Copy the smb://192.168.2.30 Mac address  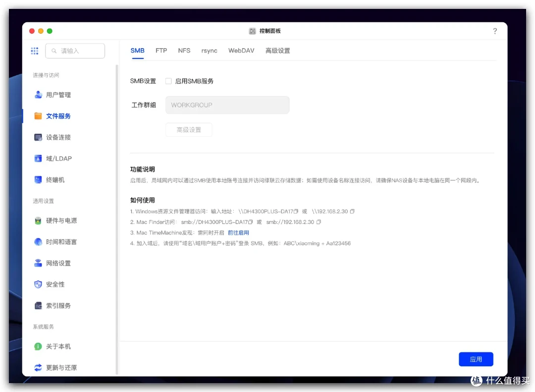coord(319,222)
